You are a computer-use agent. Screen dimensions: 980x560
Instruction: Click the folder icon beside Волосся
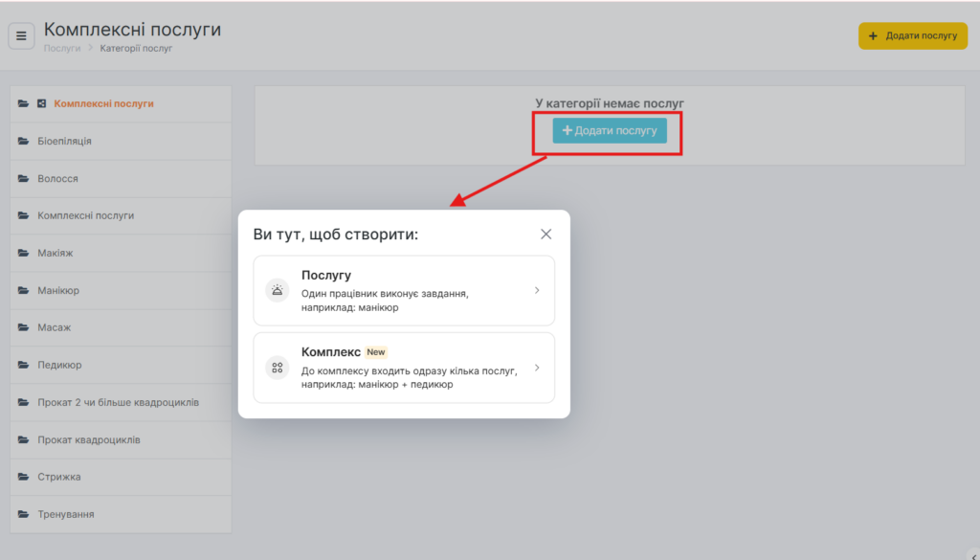[x=23, y=179]
